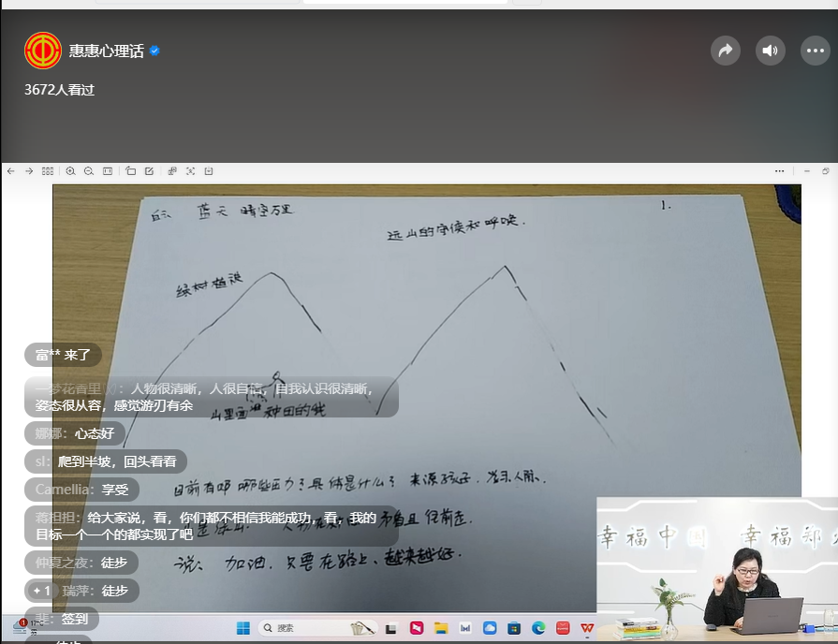The height and width of the screenshot is (644, 838).
Task: Zoom in using the magnifier plus icon
Action: (x=71, y=171)
